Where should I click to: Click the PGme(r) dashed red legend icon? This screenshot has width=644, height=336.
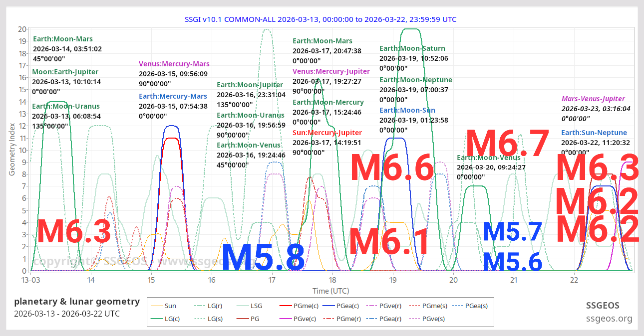click(x=329, y=319)
